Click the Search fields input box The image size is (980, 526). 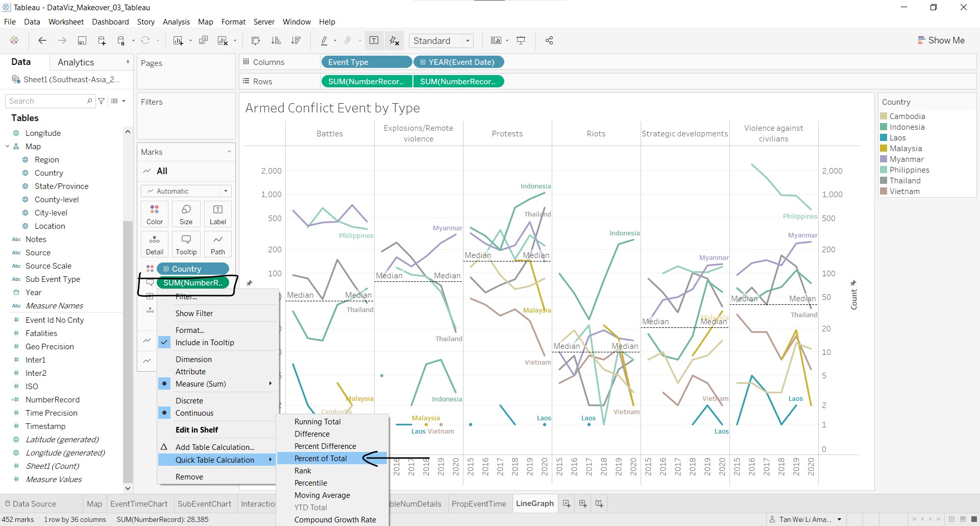(x=47, y=101)
